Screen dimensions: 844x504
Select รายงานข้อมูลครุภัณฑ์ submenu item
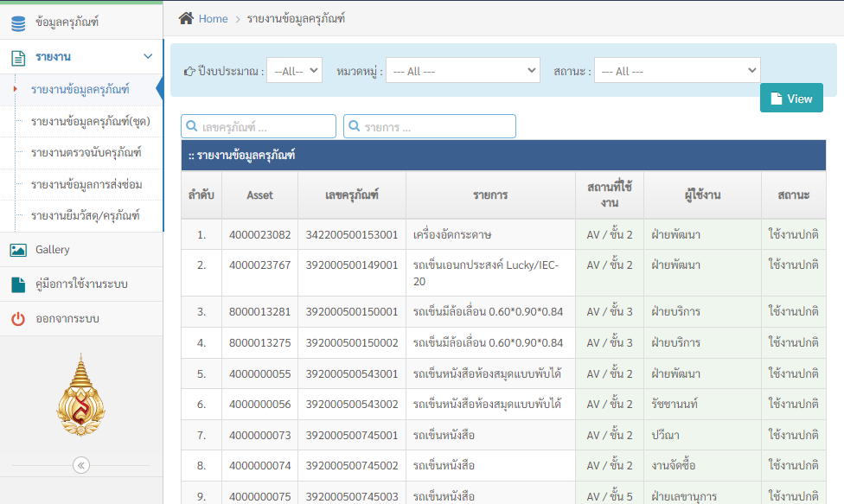coord(80,89)
